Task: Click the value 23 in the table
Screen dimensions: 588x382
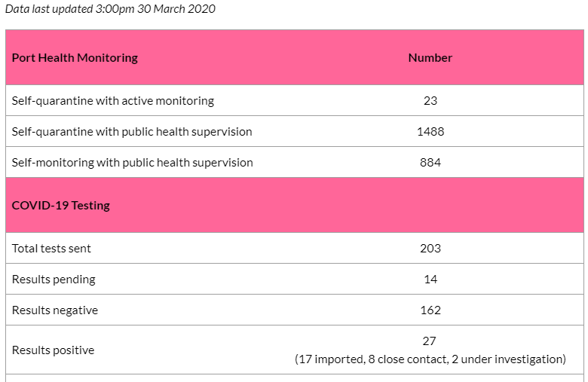Action: tap(430, 101)
